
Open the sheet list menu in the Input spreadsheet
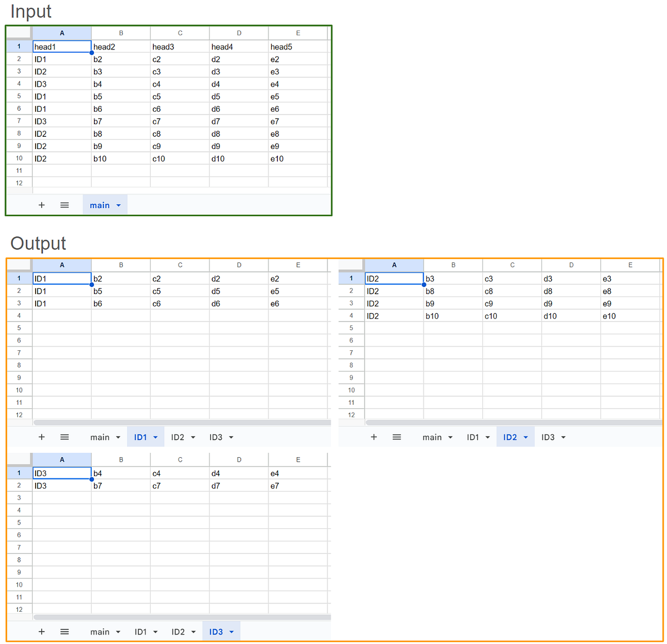64,205
